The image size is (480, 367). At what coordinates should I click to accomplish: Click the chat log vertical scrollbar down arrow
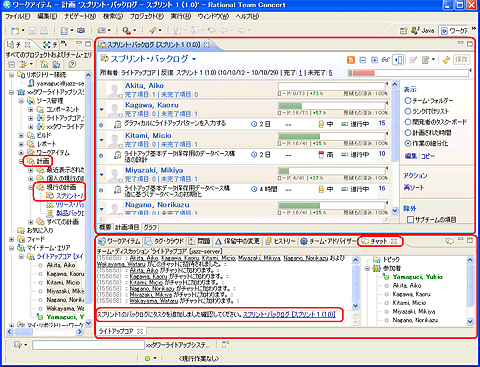355,306
